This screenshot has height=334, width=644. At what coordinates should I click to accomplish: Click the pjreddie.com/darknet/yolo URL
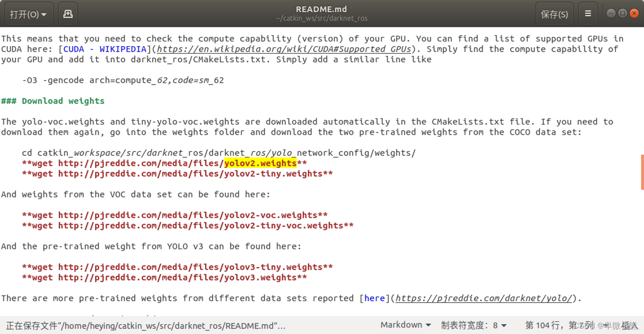click(x=483, y=298)
